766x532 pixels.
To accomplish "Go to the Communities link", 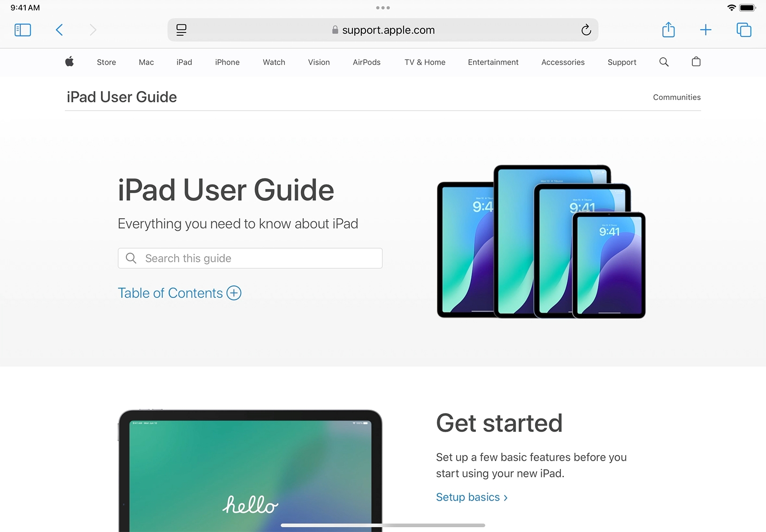I will [x=676, y=97].
